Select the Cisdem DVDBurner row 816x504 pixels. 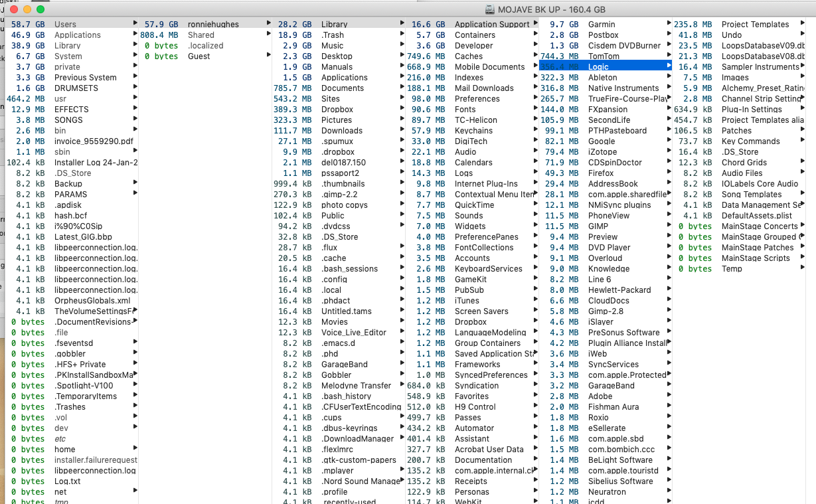(606, 46)
